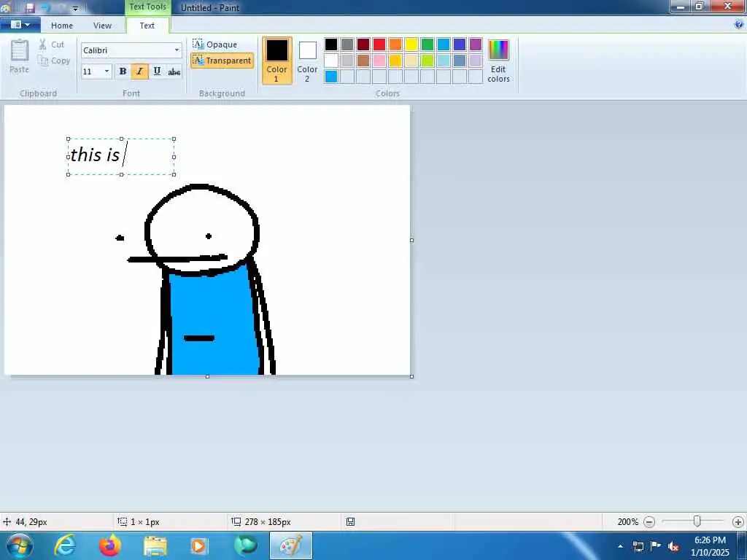The image size is (747, 560).
Task: Pick the turquoise color swatch in top row
Action: point(444,44)
